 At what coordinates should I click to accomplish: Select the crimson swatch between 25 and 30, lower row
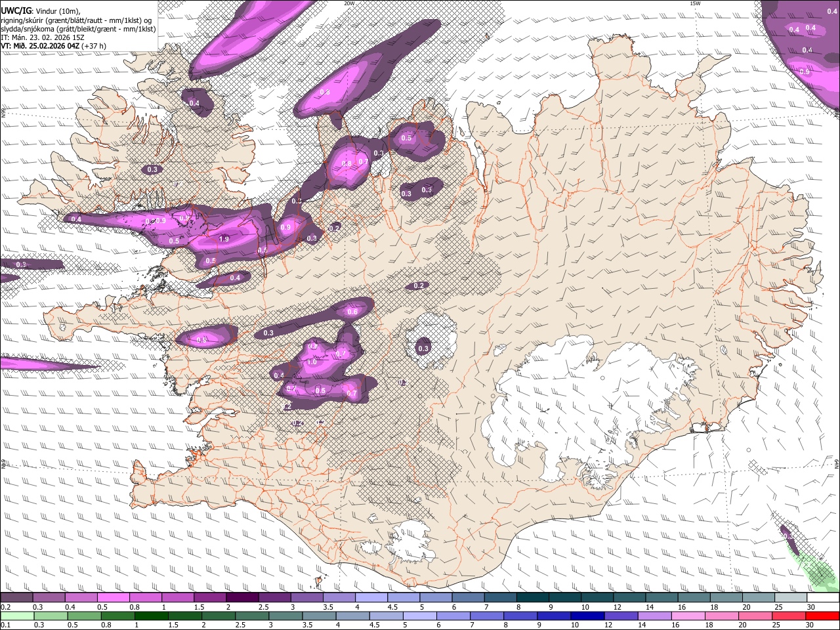(x=789, y=616)
